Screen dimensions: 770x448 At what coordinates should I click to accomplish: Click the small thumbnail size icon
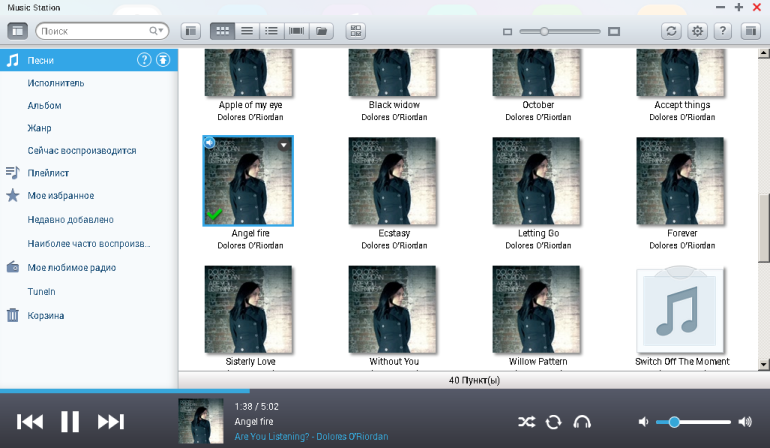(x=507, y=31)
